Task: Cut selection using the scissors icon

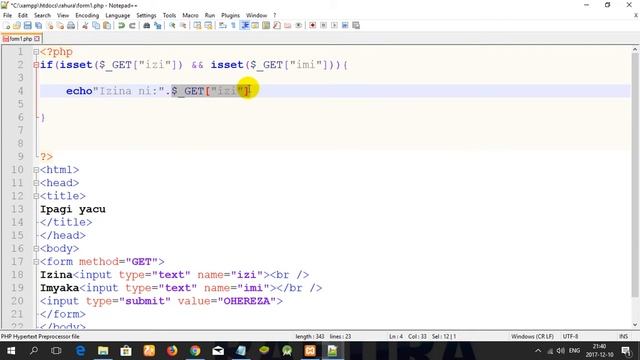Action: click(x=85, y=25)
